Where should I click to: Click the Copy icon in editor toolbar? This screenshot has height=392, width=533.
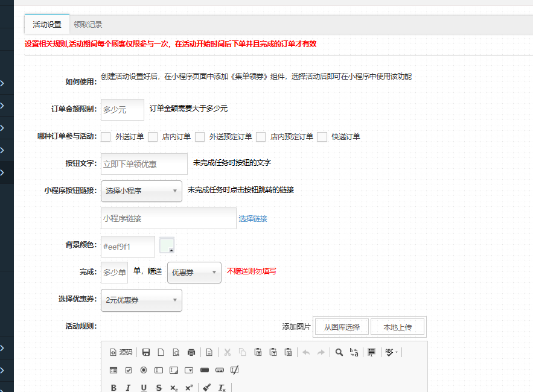(x=243, y=352)
